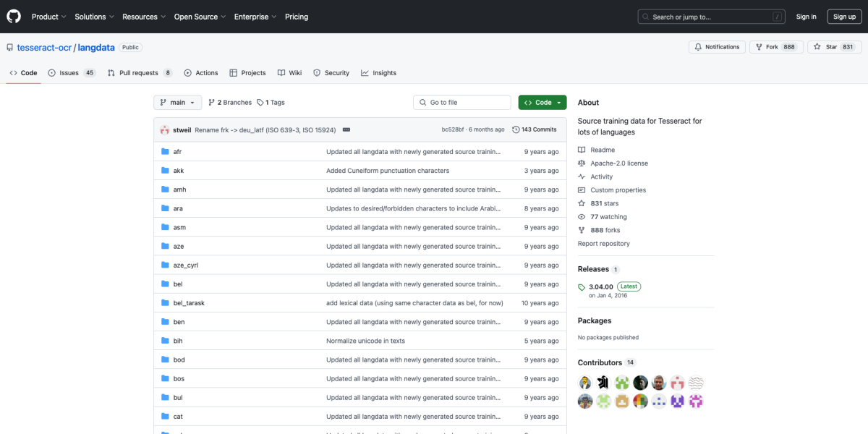Open the Pull requests tab
Image resolution: width=868 pixels, height=434 pixels.
pyautogui.click(x=137, y=72)
